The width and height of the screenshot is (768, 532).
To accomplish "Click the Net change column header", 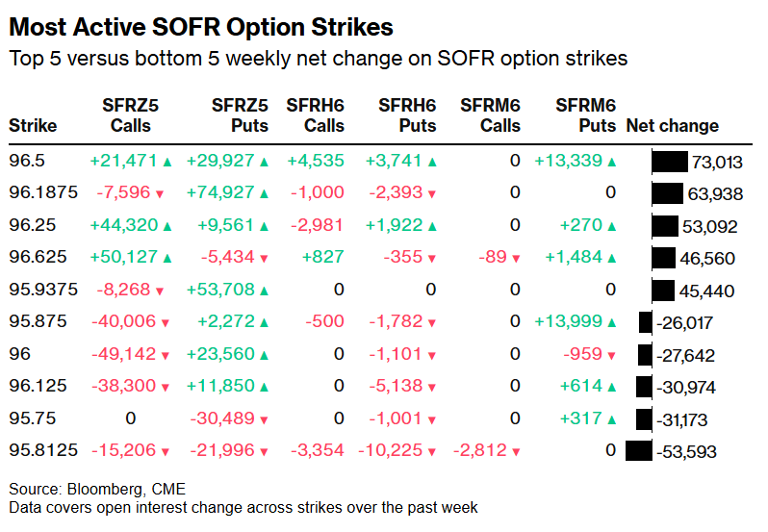I will [x=672, y=126].
